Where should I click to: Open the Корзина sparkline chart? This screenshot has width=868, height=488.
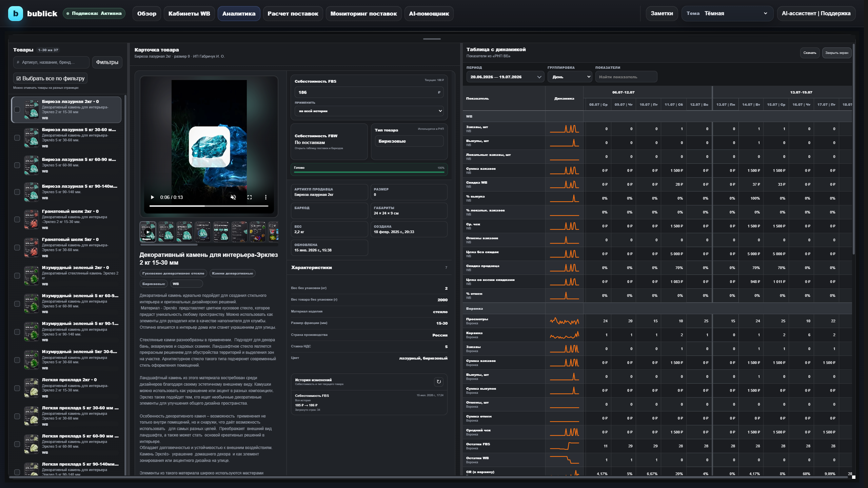[564, 335]
